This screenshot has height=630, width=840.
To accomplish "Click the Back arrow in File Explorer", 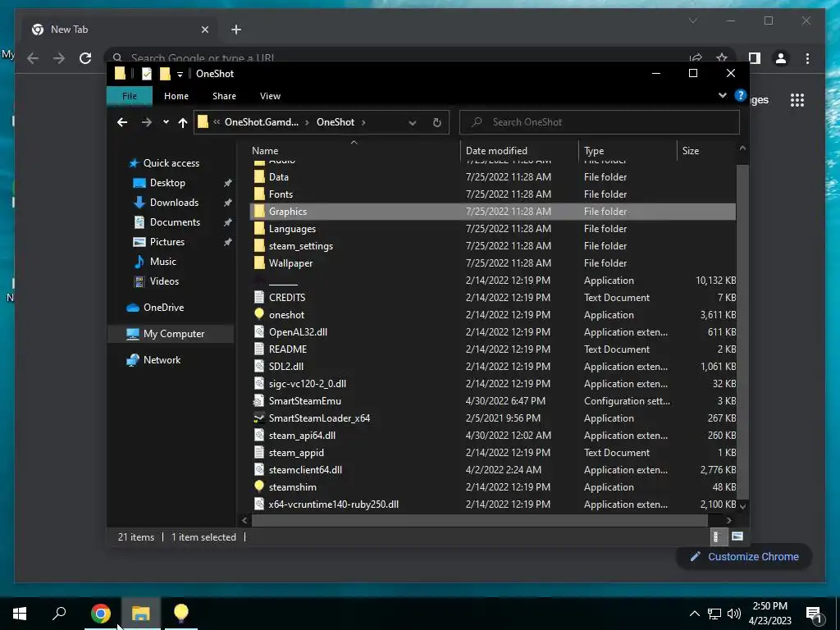I will pos(122,122).
